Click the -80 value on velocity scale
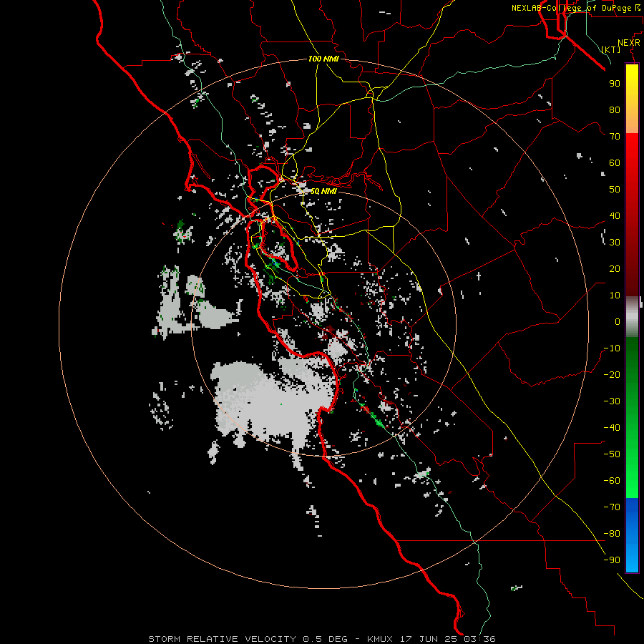This screenshot has width=644, height=644. (612, 534)
